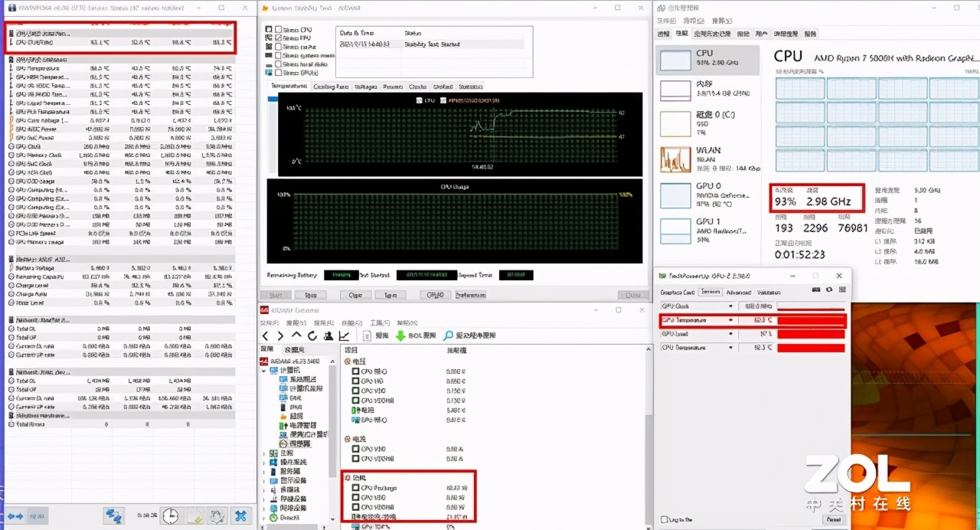
Task: Expand the DirectX node in AIDA64 tree
Action: pos(264,517)
